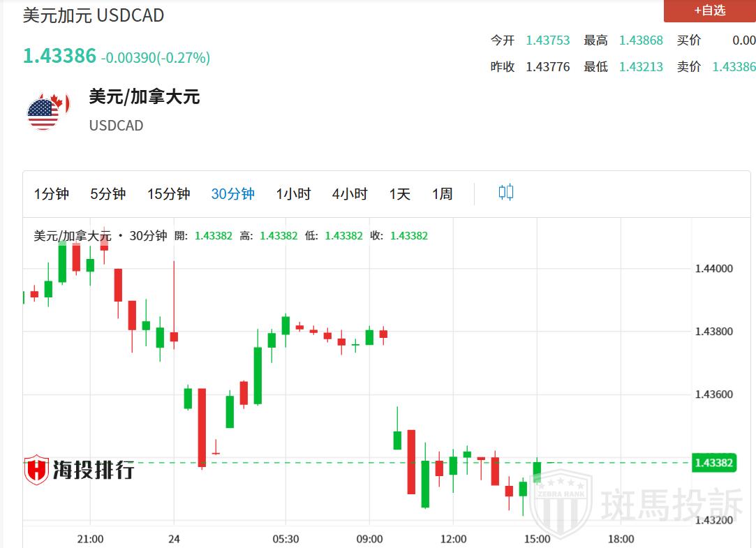This screenshot has width=756, height=548.
Task: Click the 12:00 time axis label
Action: point(453,539)
